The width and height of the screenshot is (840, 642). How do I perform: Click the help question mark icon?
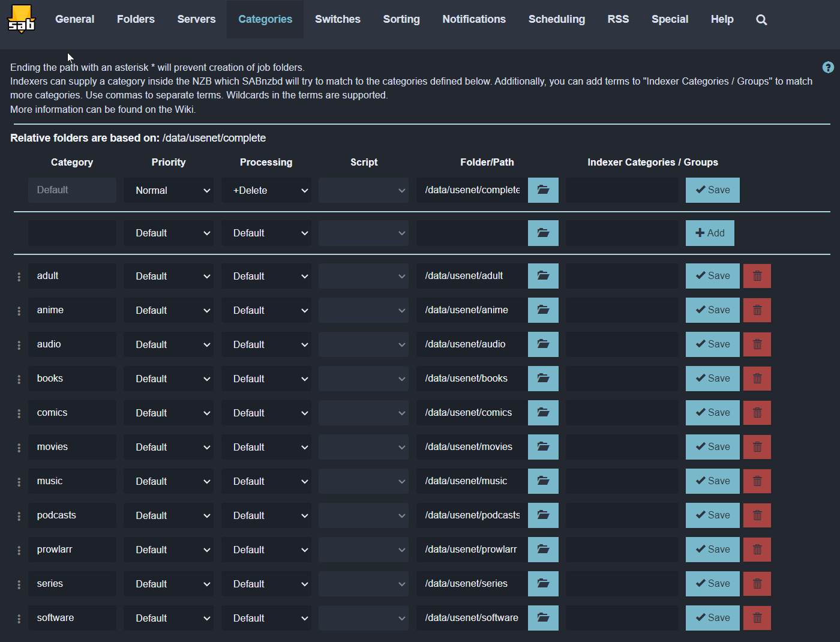(x=828, y=67)
